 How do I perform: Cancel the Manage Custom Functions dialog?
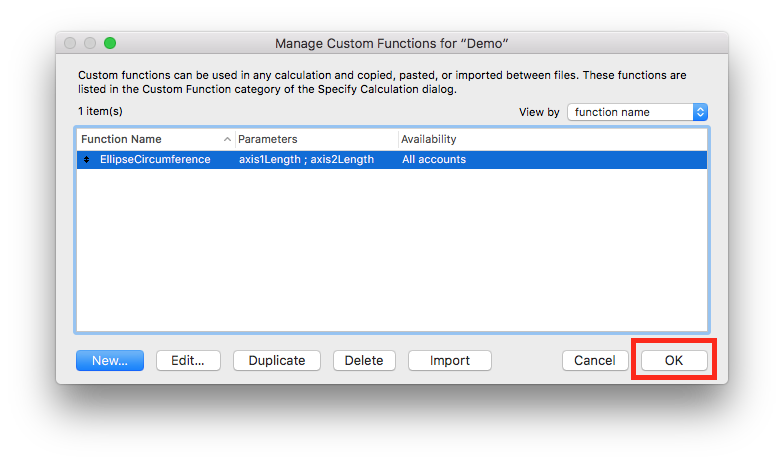594,360
